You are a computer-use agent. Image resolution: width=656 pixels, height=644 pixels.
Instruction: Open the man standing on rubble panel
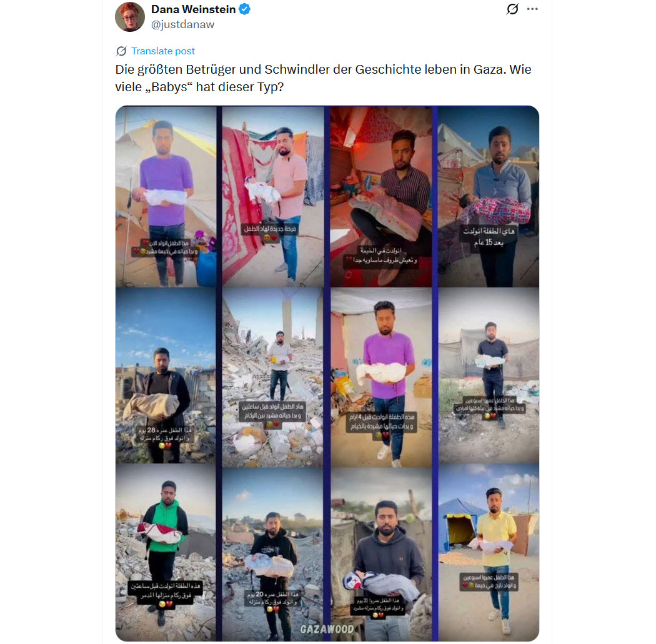pyautogui.click(x=273, y=377)
